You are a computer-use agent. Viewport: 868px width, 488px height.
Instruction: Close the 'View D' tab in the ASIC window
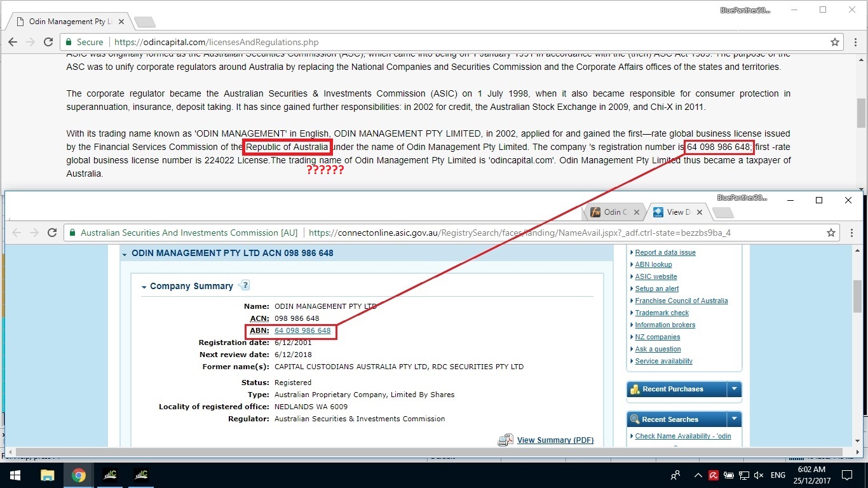[x=700, y=212]
